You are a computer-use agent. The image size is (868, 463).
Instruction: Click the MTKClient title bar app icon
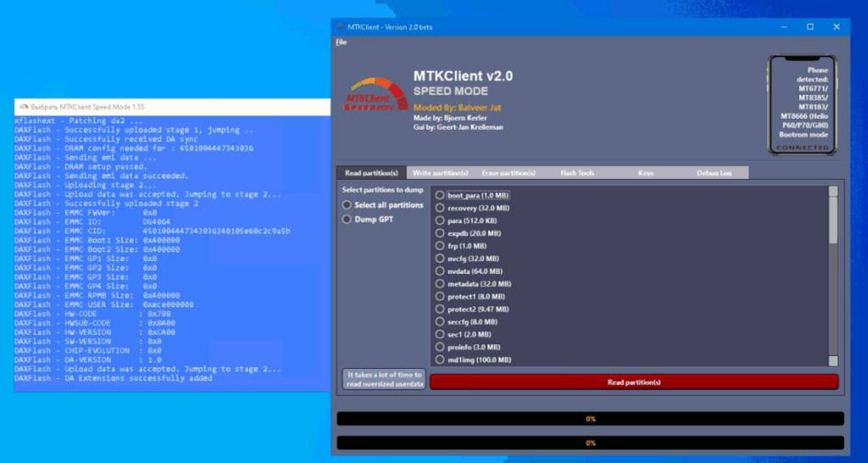coord(339,27)
